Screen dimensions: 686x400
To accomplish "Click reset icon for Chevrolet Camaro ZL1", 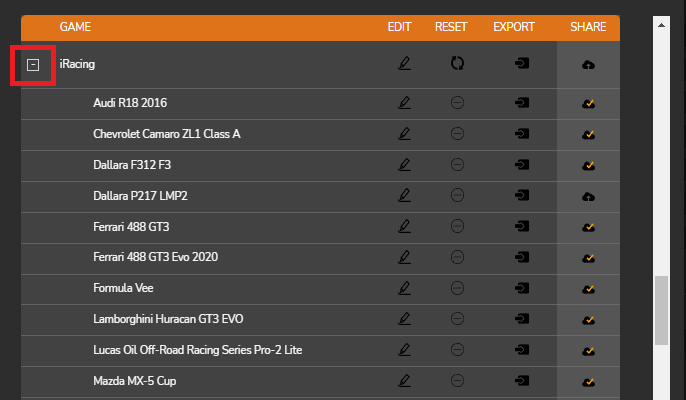I will click(457, 133).
